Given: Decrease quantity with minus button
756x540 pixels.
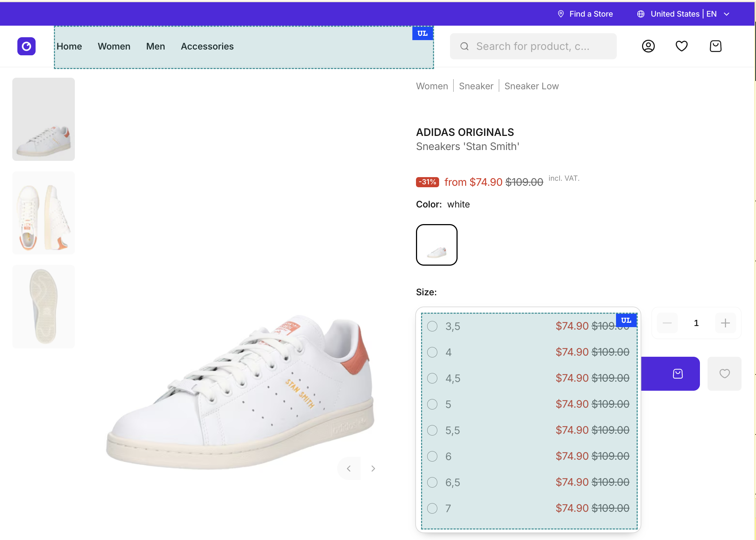Looking at the screenshot, I should click(x=667, y=323).
